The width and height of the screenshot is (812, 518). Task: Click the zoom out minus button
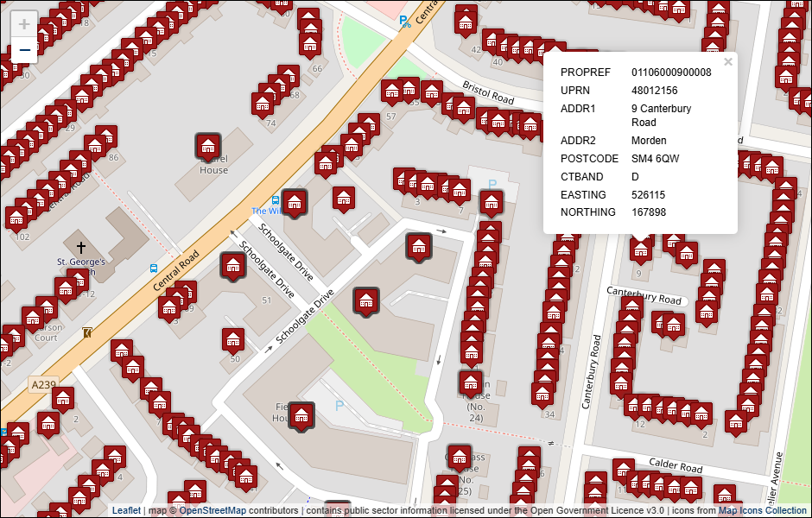click(x=24, y=51)
